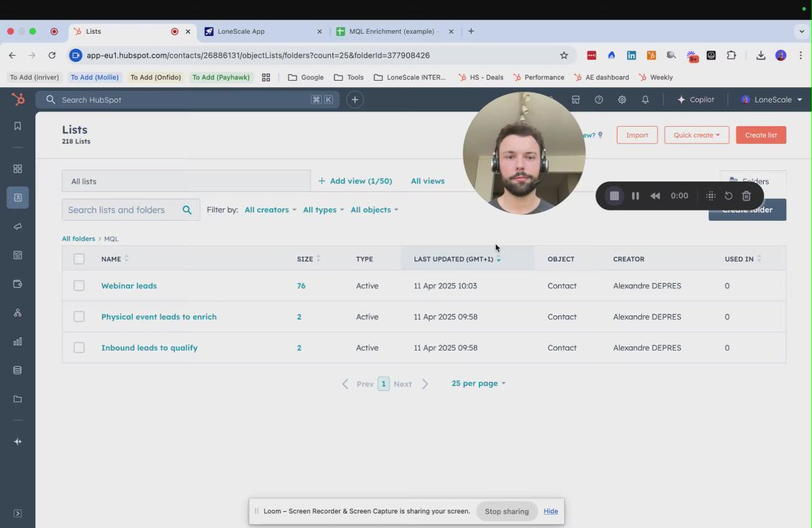
Task: Open the Inbound leads to qualify list
Action: (149, 348)
